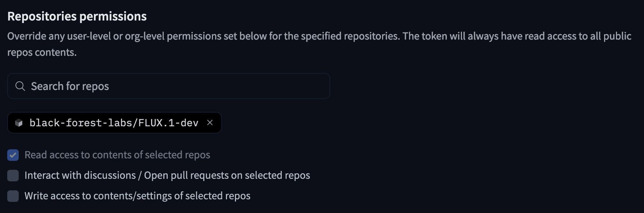Image resolution: width=644 pixels, height=213 pixels.
Task: Click the 'Interact with discussions' label text
Action: [x=80, y=176]
